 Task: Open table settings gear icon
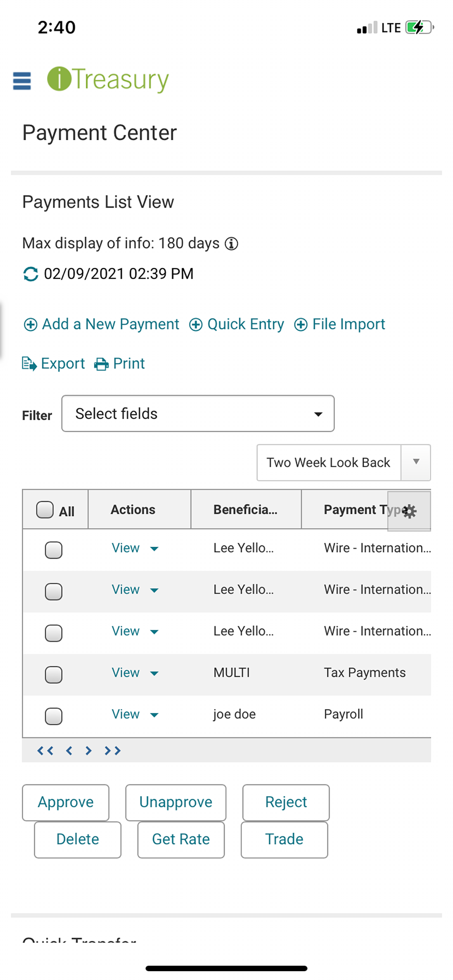(x=409, y=511)
